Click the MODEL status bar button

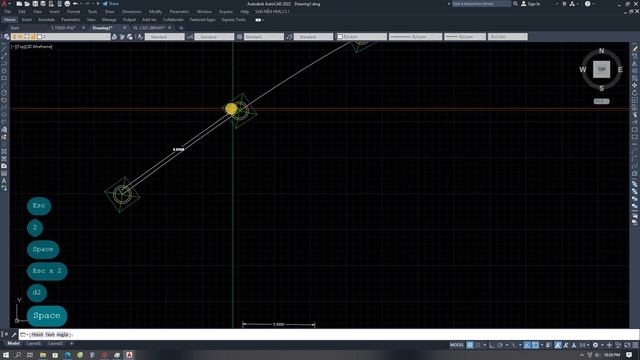[x=457, y=345]
